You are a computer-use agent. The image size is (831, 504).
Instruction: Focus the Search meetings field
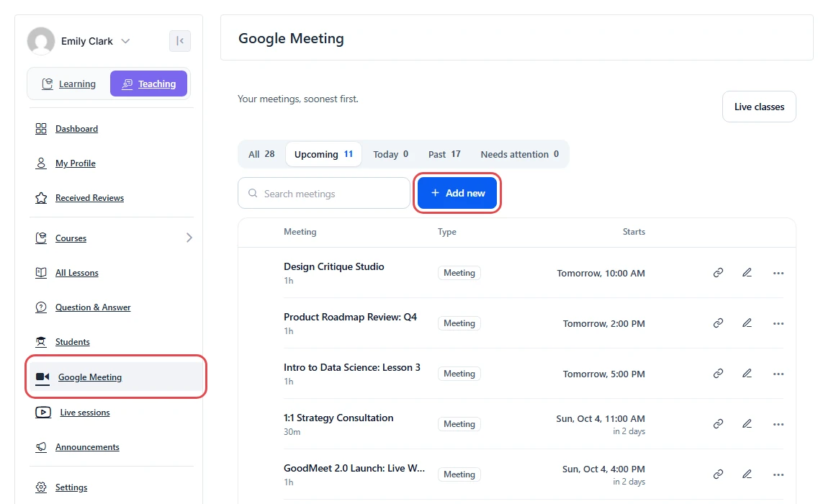324,194
